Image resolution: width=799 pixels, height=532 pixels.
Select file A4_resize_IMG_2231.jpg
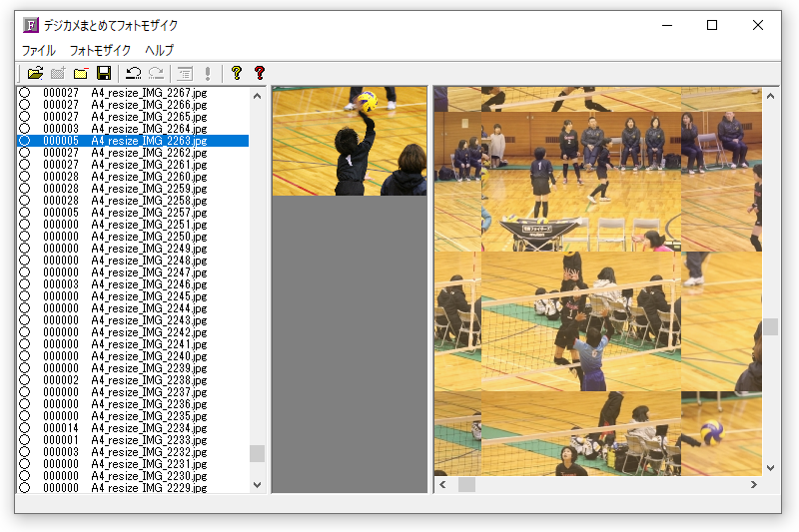pyautogui.click(x=149, y=463)
